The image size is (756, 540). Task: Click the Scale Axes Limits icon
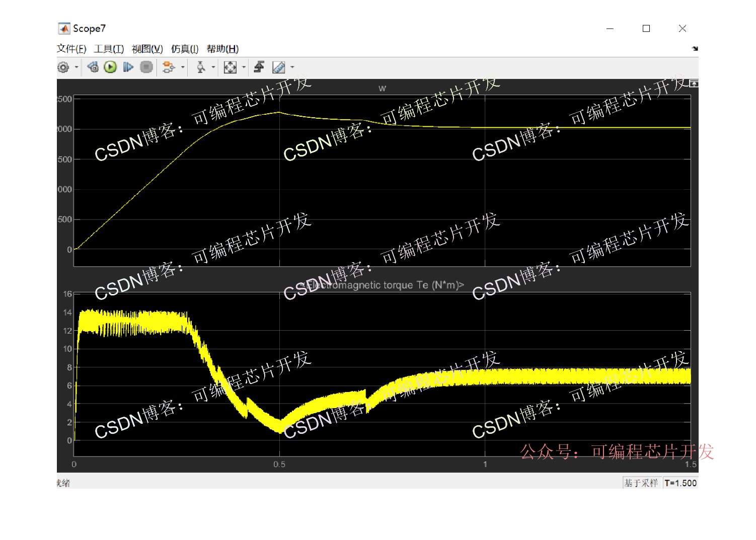point(230,67)
